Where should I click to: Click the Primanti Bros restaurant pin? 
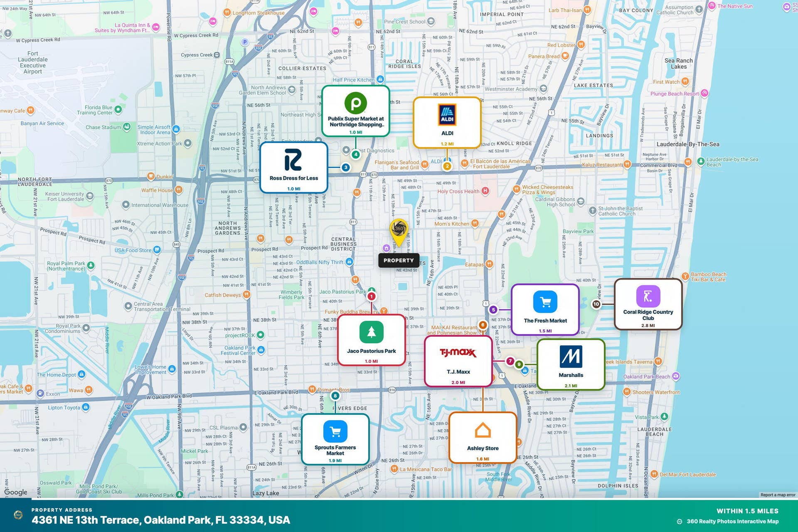tap(312, 389)
